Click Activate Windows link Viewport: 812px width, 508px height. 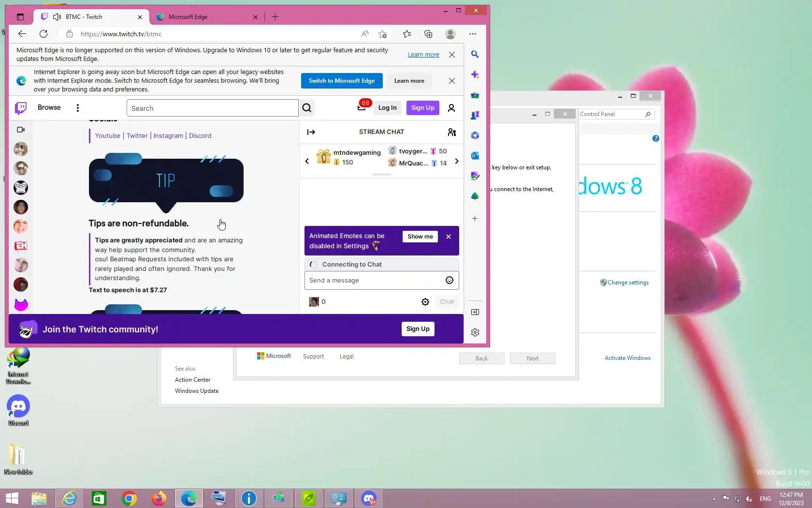pos(627,358)
